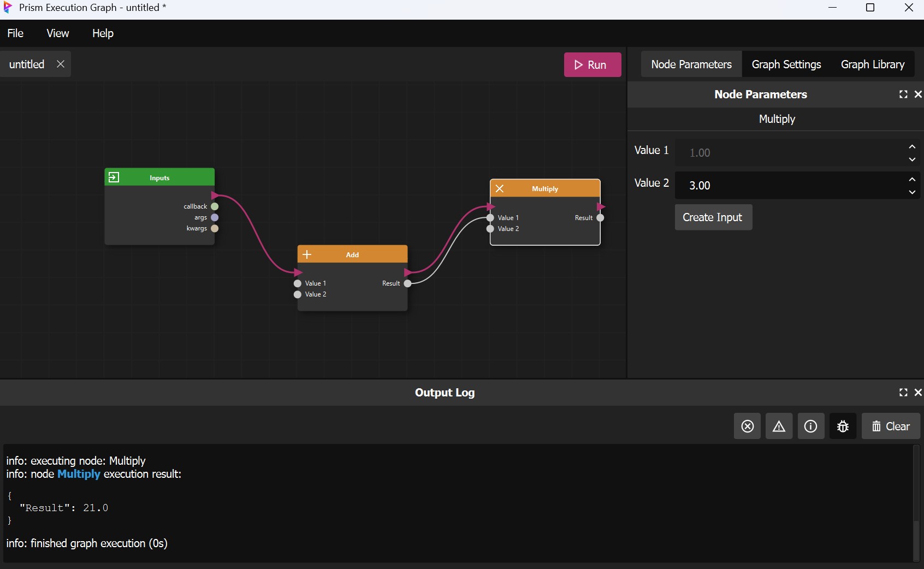This screenshot has width=924, height=569.
Task: Increase Value 2 with up arrow
Action: pyautogui.click(x=912, y=179)
